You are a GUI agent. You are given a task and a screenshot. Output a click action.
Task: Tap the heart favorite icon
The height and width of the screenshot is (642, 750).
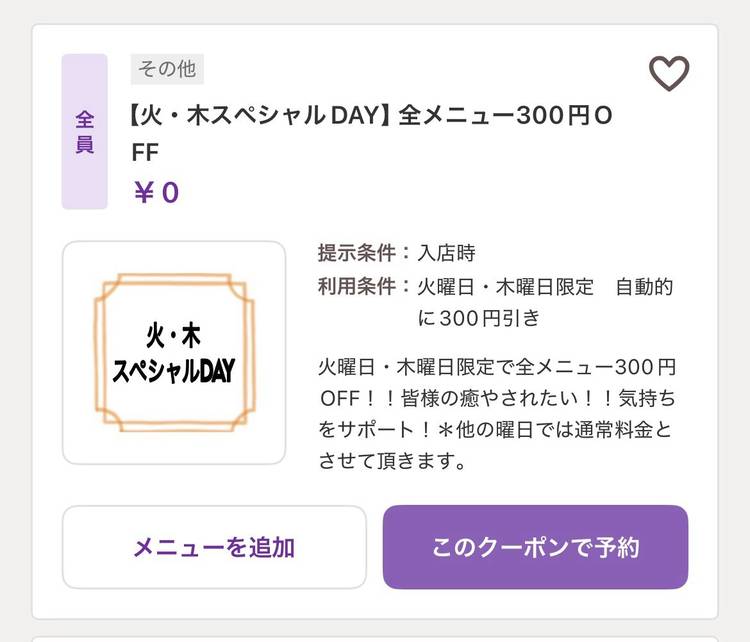tap(669, 73)
